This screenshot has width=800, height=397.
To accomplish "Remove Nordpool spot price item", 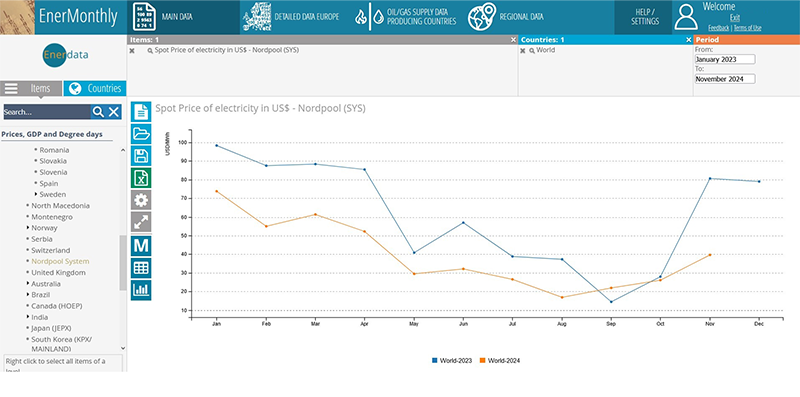I will click(x=132, y=51).
